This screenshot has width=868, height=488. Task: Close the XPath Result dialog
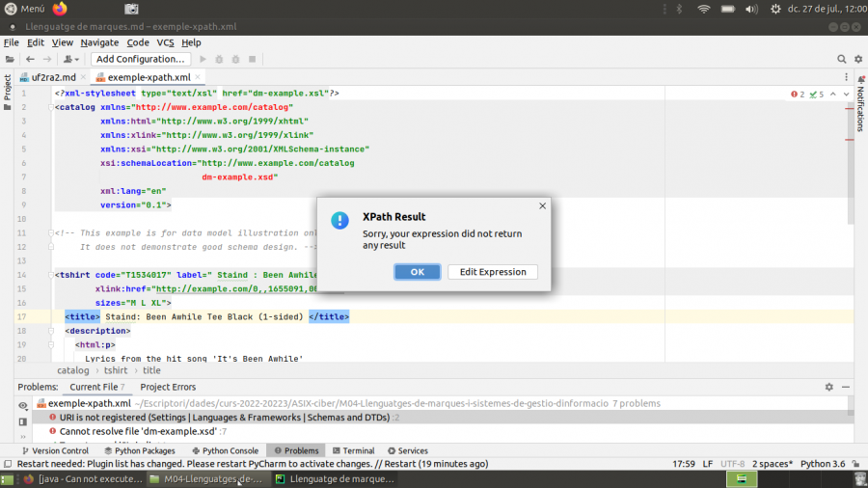pos(542,205)
